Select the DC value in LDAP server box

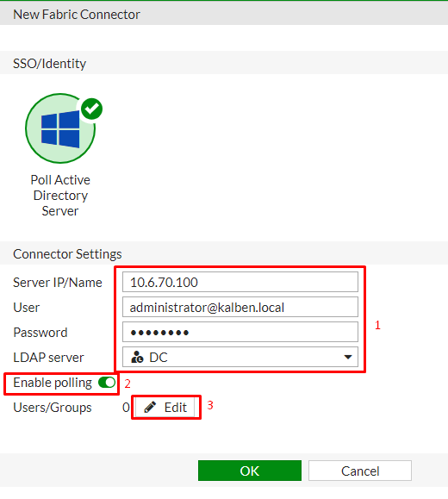pyautogui.click(x=159, y=358)
